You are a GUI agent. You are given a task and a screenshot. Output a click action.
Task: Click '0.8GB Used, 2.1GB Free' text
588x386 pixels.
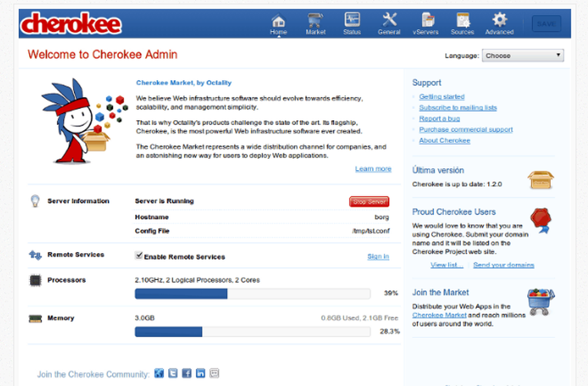(360, 318)
